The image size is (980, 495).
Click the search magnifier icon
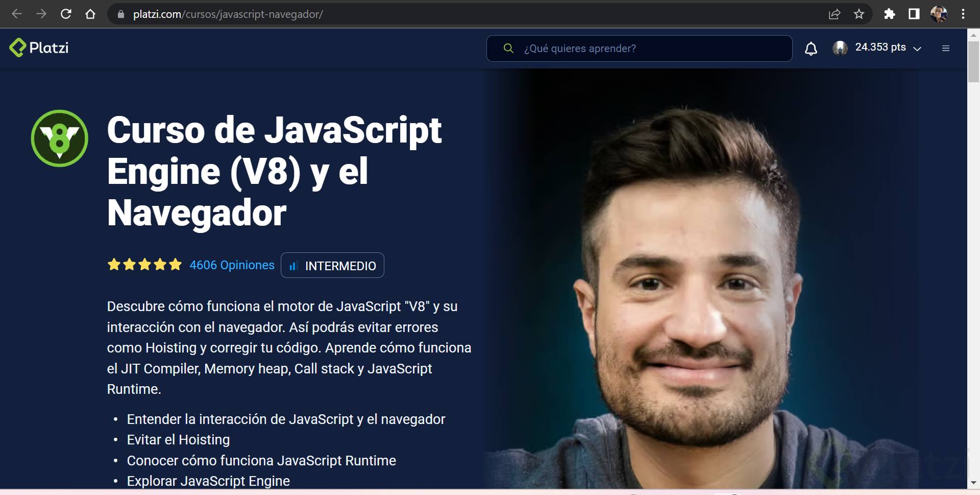508,48
